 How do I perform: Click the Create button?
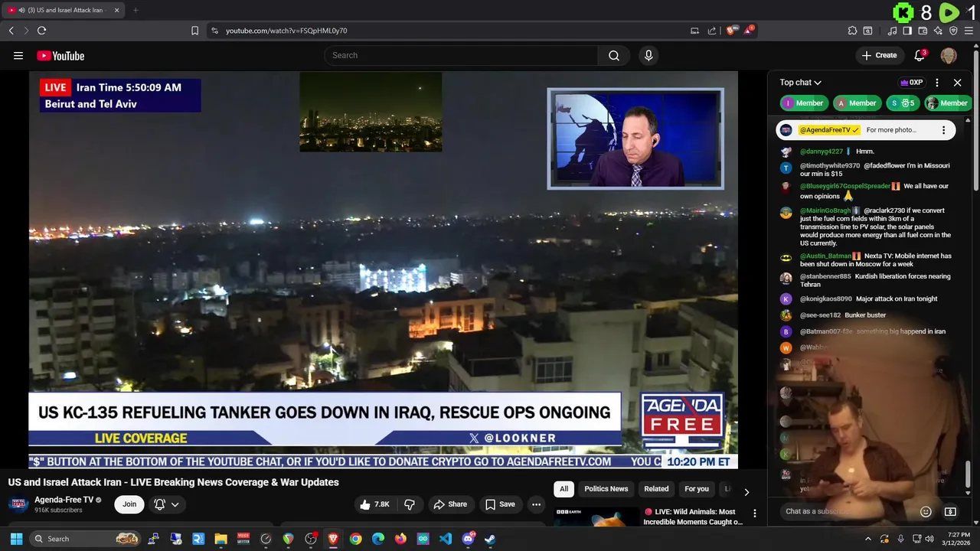point(879,55)
